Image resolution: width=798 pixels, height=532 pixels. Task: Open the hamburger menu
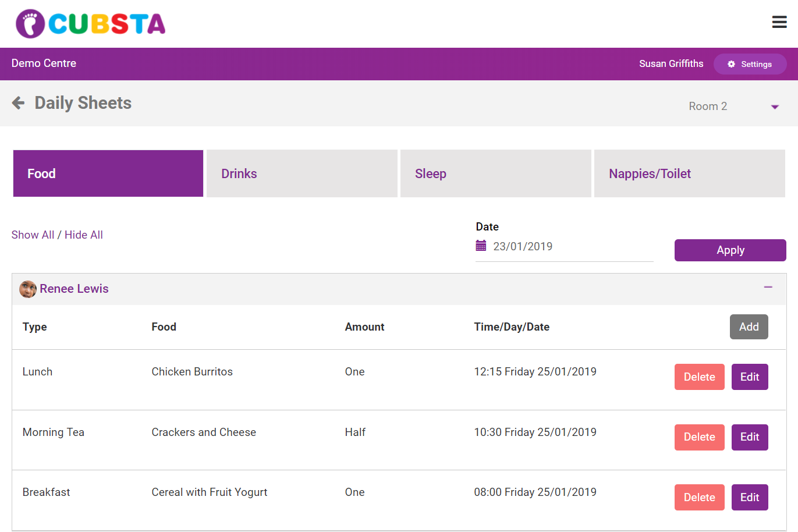779,22
